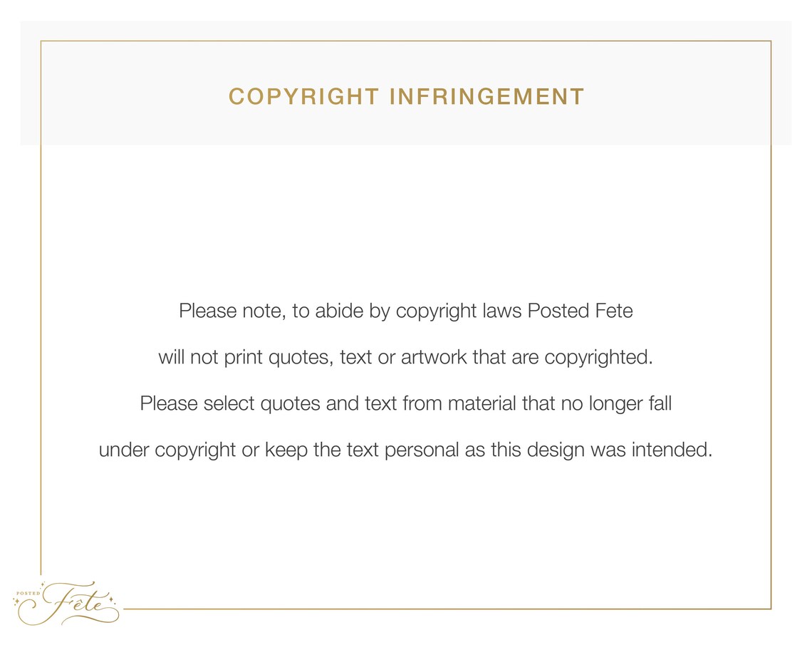This screenshot has height=650, width=812.
Task: Click the line starting "Please select quotes"
Action: [x=406, y=404]
